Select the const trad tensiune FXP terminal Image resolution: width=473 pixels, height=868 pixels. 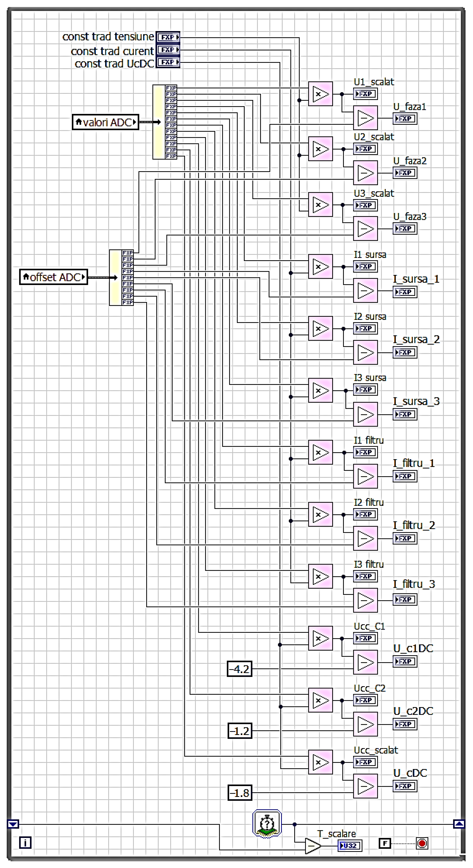pyautogui.click(x=168, y=37)
